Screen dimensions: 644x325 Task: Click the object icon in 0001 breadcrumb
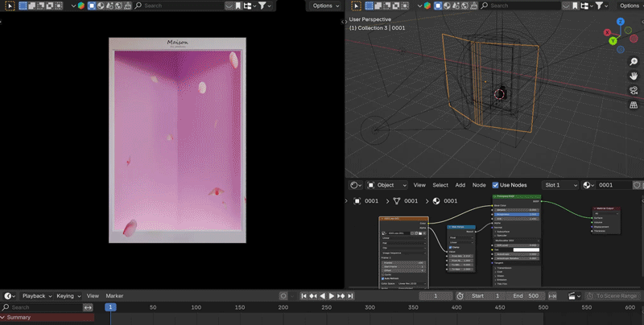[x=357, y=201]
